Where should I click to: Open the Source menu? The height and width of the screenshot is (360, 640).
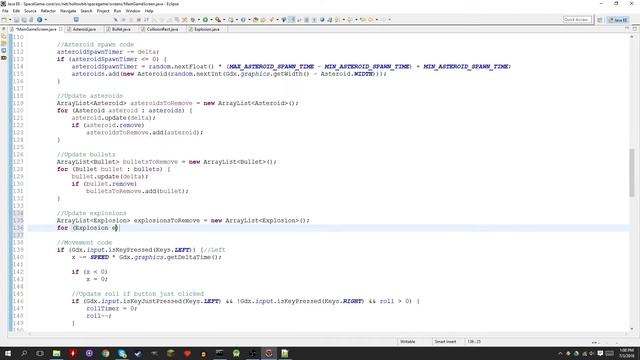(30, 11)
